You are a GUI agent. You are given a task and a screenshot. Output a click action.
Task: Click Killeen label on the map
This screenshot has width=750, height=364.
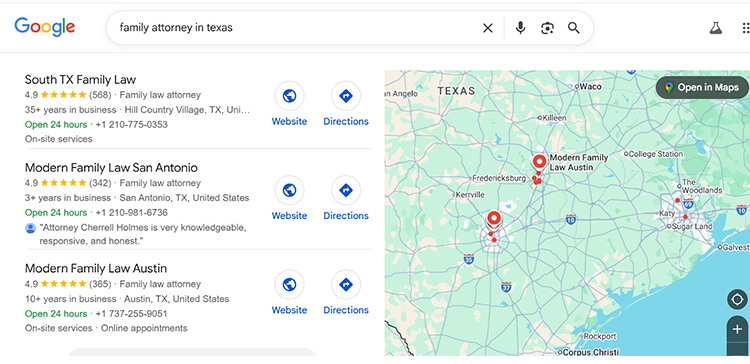point(554,118)
